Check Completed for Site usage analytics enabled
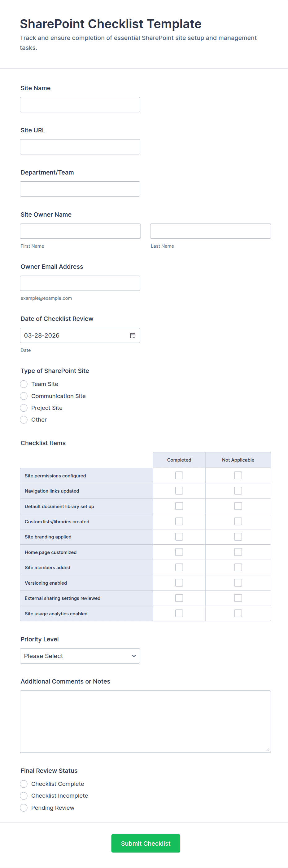The width and height of the screenshot is (288, 868). click(179, 613)
